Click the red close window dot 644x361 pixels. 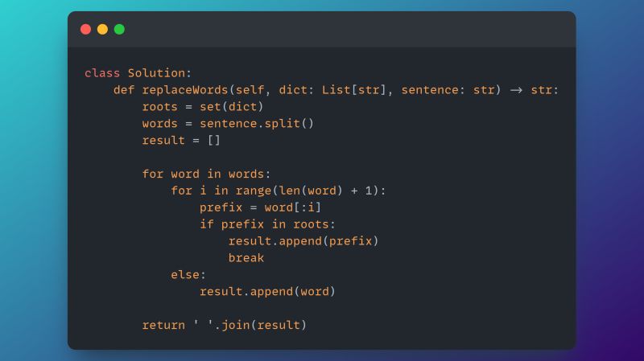85,30
